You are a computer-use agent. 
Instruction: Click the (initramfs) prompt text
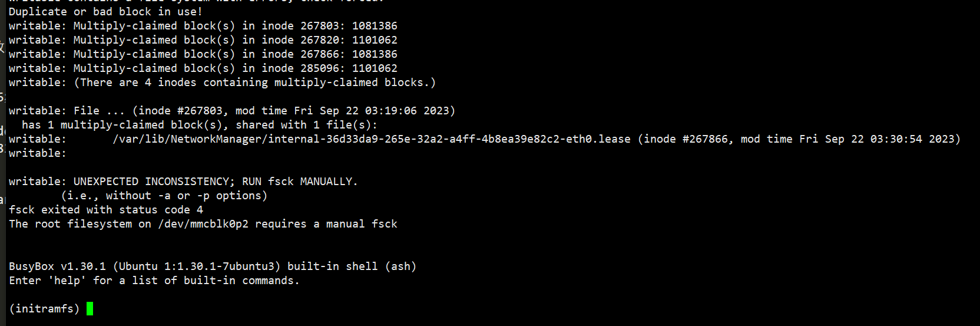(44, 308)
